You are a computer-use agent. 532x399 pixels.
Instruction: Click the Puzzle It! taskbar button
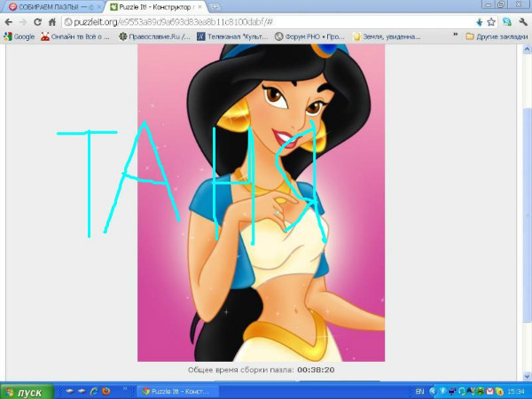[x=176, y=391]
